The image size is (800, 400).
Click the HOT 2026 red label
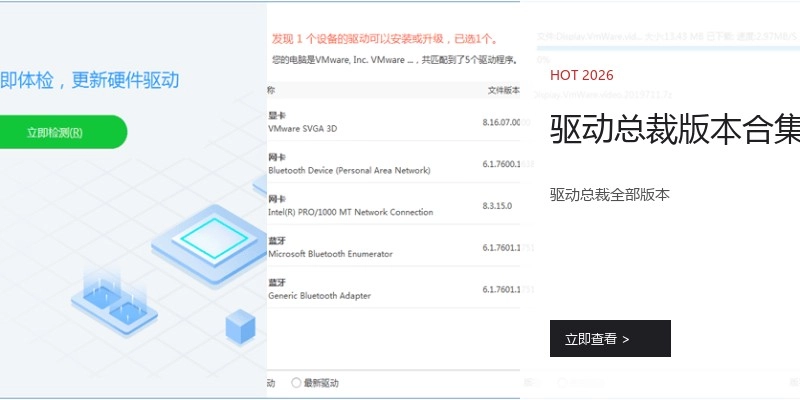582,76
